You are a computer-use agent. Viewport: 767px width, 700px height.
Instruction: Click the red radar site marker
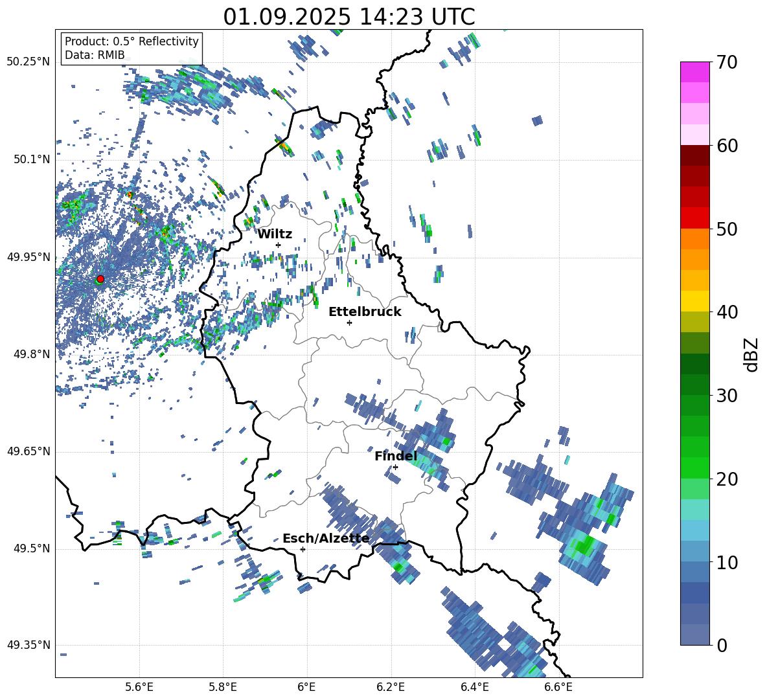(x=100, y=278)
